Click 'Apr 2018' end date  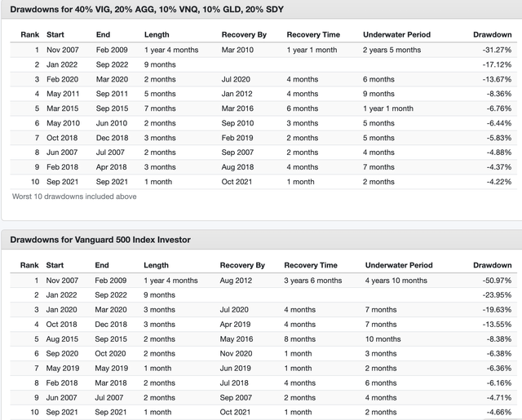pos(111,167)
